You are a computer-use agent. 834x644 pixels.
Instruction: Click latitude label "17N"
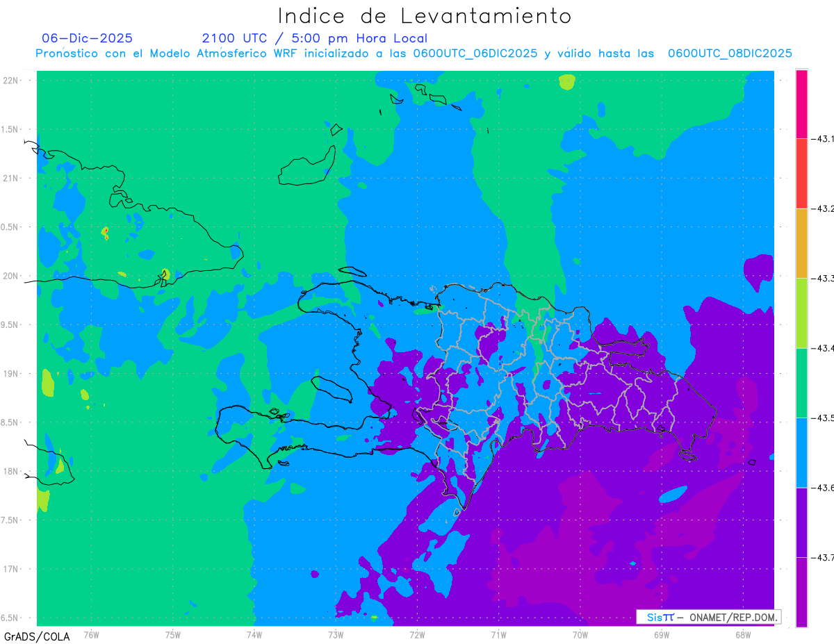point(10,569)
